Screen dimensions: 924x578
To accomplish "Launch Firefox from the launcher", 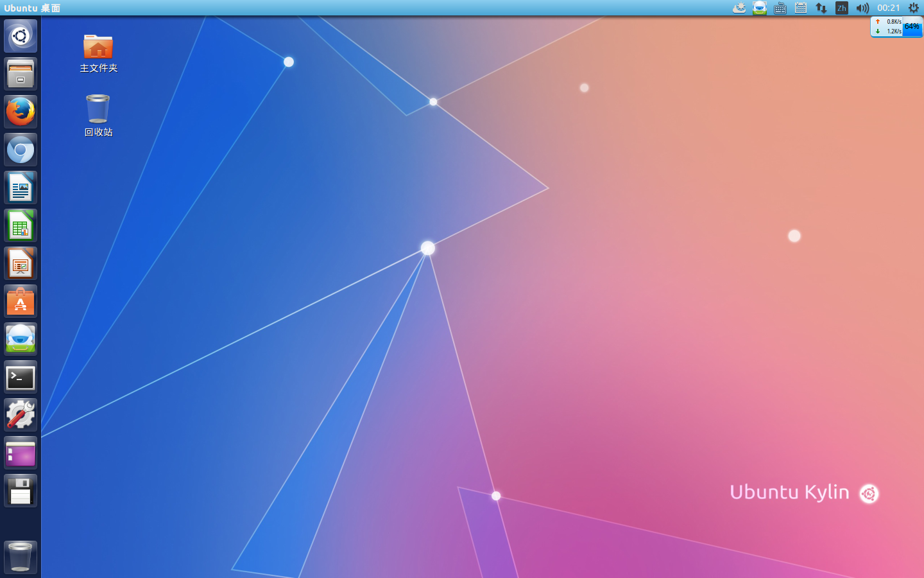I will (21, 112).
